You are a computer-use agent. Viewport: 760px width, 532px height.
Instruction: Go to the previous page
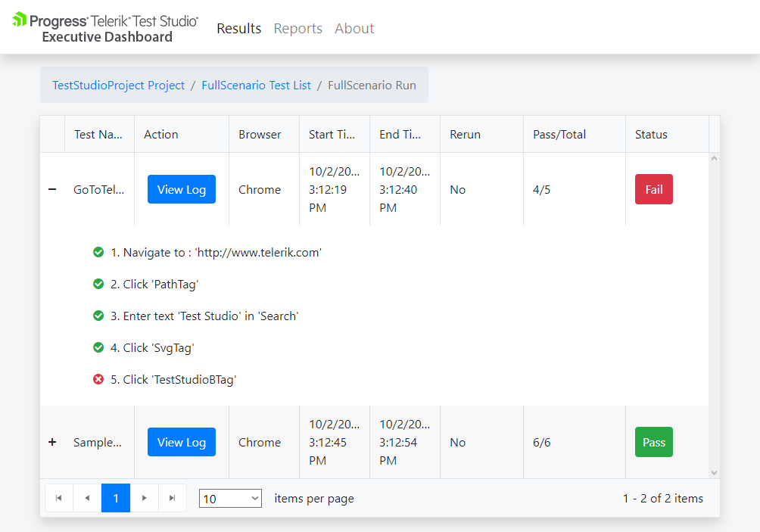click(x=87, y=498)
